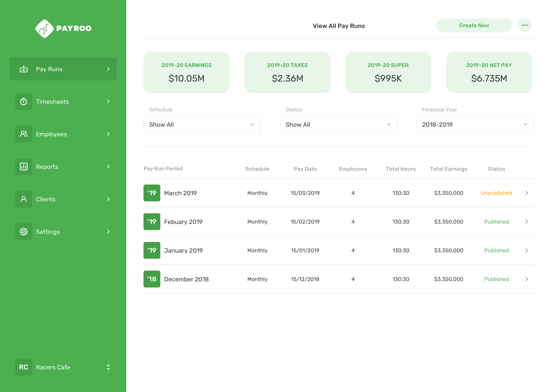Sort by Pay Date column header
551x392 pixels.
(305, 169)
